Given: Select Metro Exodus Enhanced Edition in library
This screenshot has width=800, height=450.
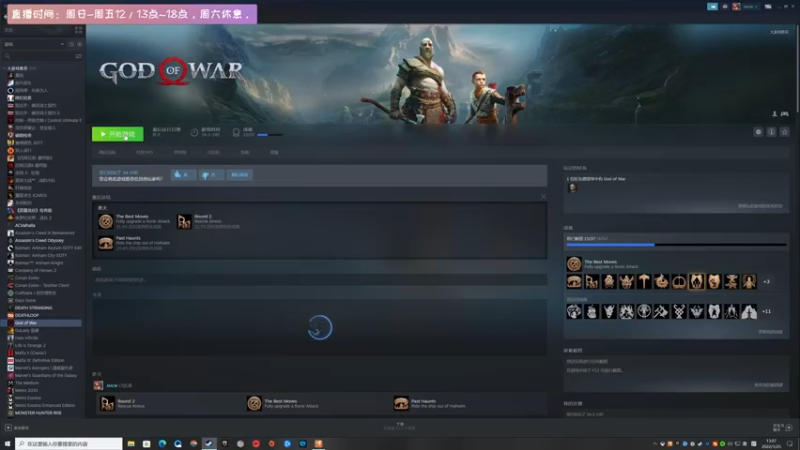Looking at the screenshot, I should (x=45, y=405).
